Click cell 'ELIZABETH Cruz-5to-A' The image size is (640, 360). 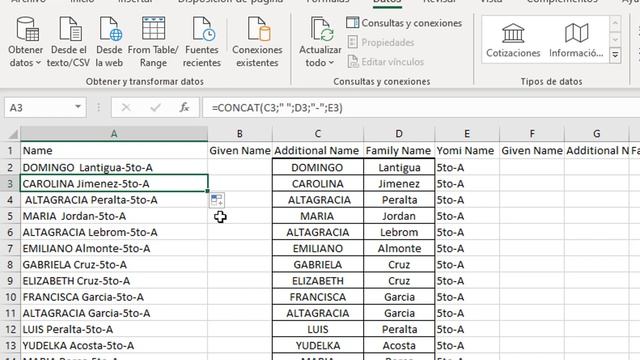pos(114,281)
